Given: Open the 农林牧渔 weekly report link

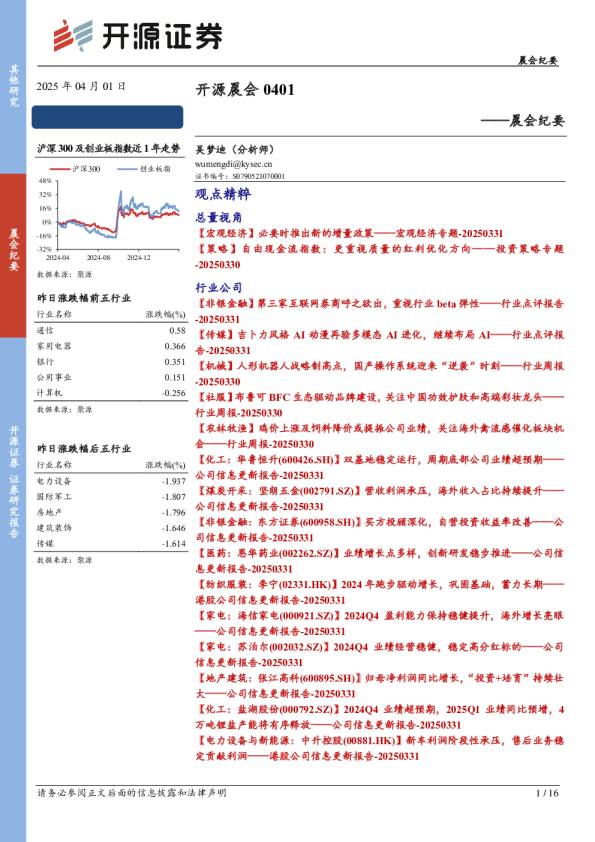Looking at the screenshot, I should (x=379, y=436).
